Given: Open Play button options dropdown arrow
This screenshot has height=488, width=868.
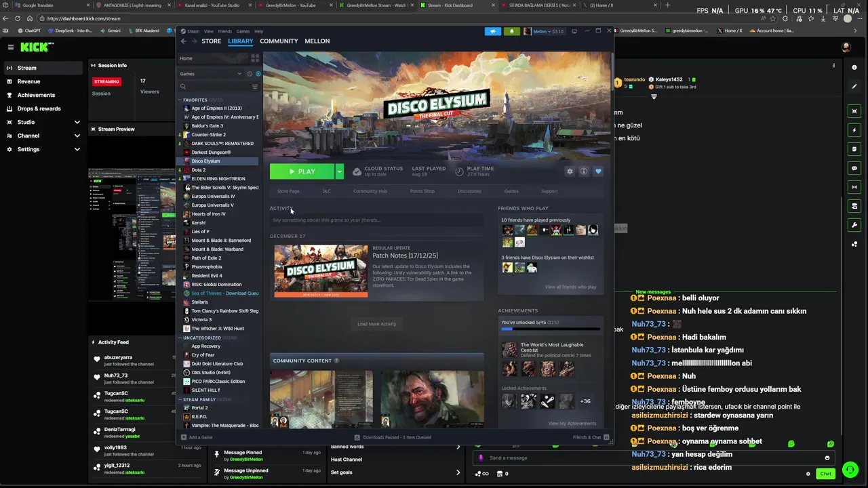Looking at the screenshot, I should (339, 171).
